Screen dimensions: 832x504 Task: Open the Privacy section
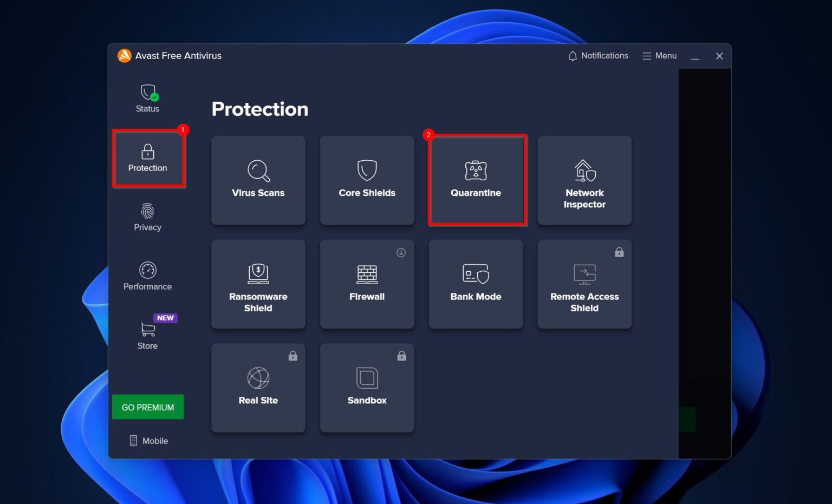coord(147,217)
